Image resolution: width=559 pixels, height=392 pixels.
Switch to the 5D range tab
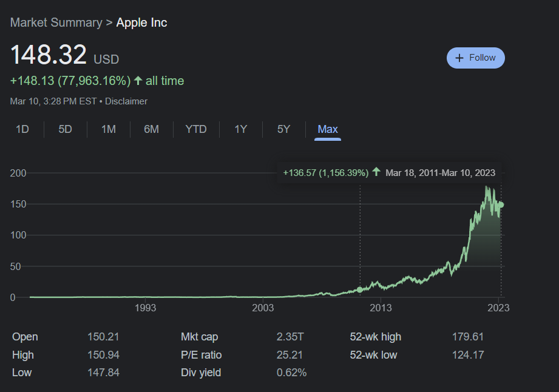tap(65, 129)
